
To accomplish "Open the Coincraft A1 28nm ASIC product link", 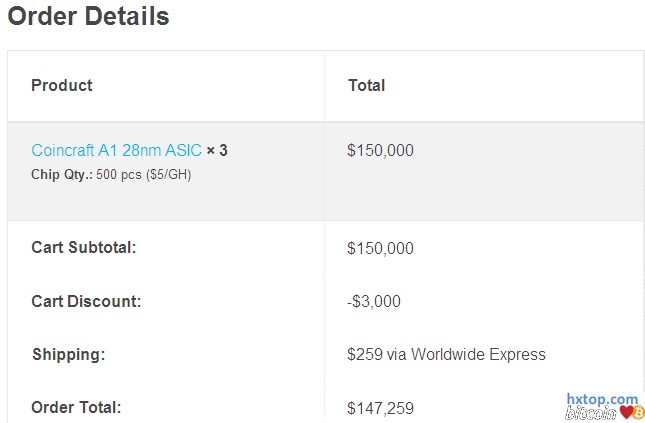I will pyautogui.click(x=116, y=151).
